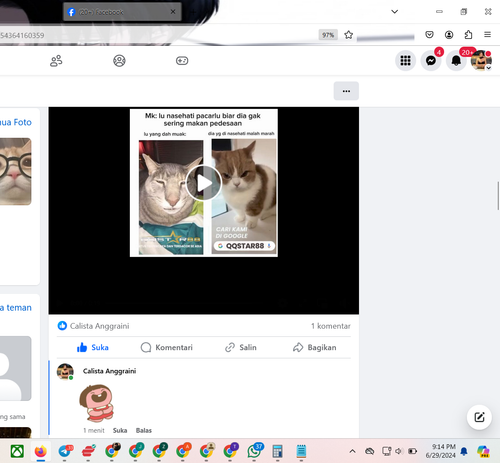Open the friend's default avatar thumbnail

tap(16, 368)
